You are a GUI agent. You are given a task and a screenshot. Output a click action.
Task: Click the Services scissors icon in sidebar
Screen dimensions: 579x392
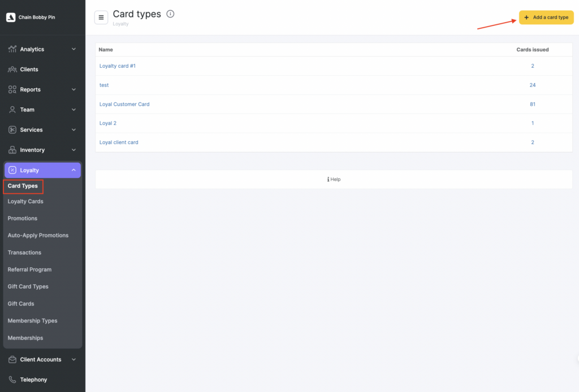(x=12, y=130)
